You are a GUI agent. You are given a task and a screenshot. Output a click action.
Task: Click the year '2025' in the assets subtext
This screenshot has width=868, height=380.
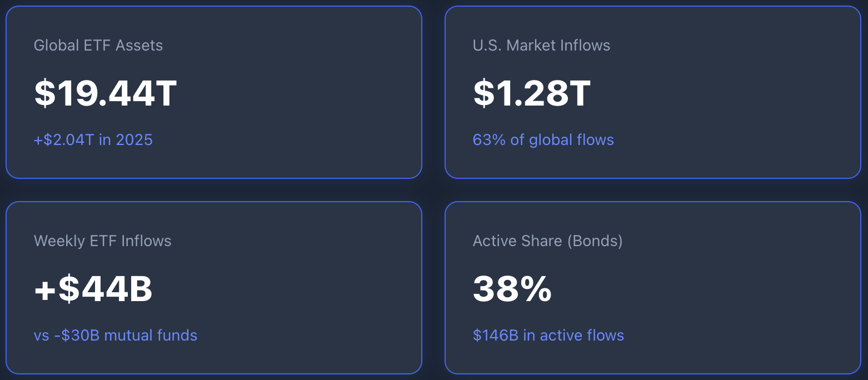(134, 140)
